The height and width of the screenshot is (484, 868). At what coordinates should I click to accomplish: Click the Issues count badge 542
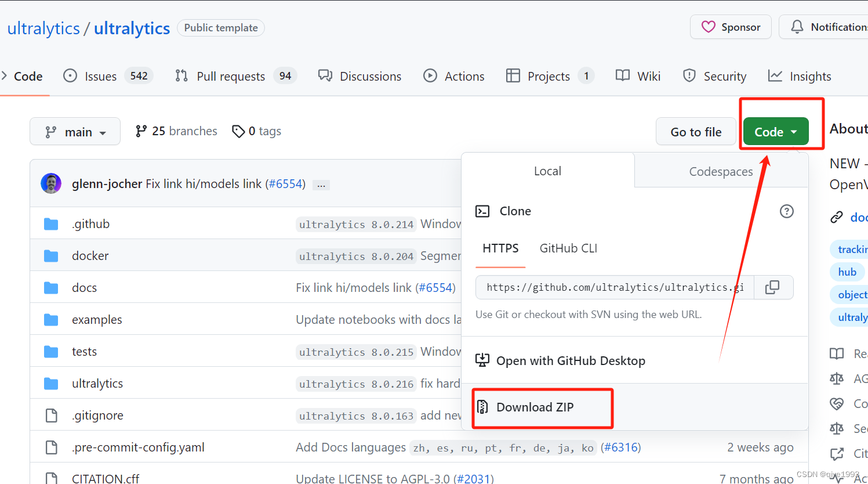click(x=139, y=76)
